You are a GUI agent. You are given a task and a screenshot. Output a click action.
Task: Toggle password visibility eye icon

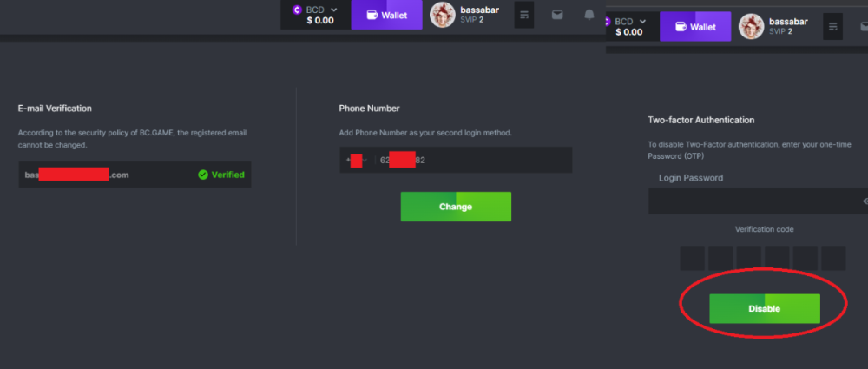[x=865, y=201]
